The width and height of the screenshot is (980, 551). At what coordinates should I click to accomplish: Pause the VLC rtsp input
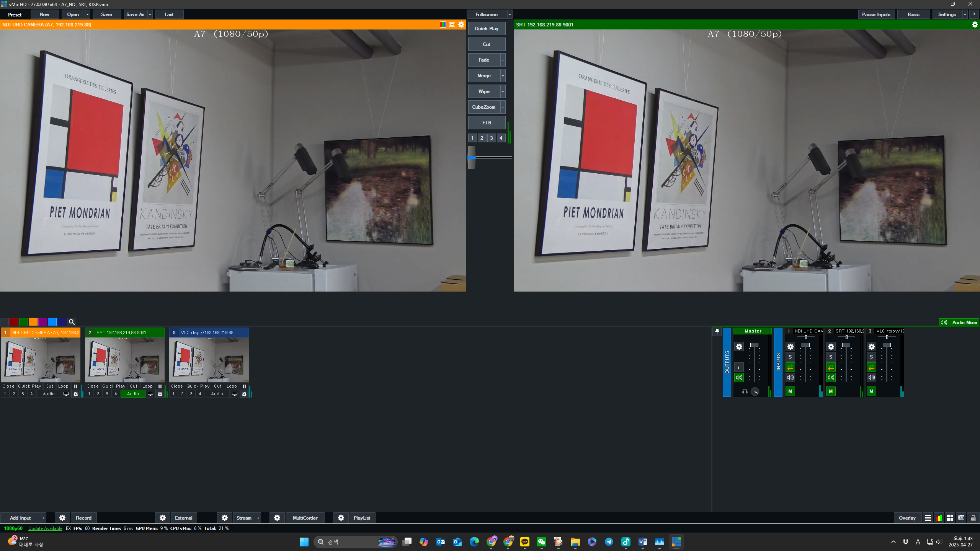[244, 386]
